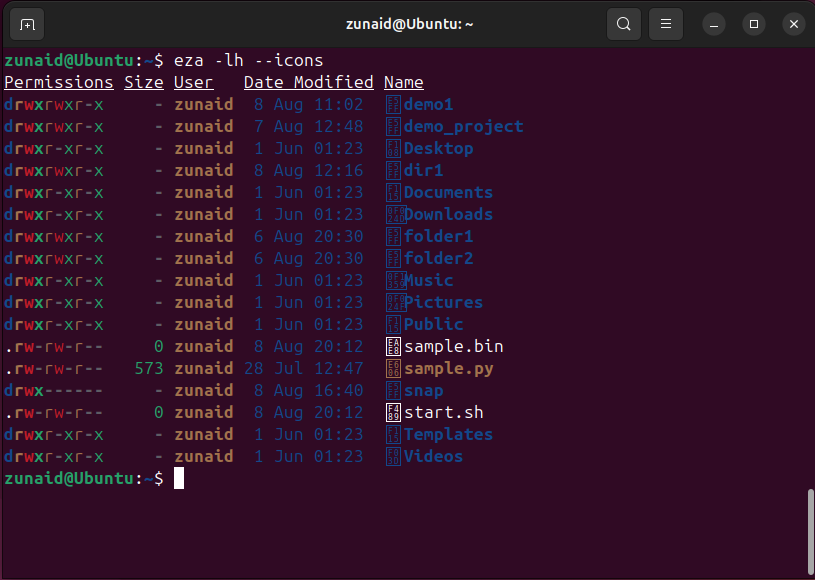The image size is (815, 580).
Task: Select the Videos folder name
Action: (x=432, y=456)
